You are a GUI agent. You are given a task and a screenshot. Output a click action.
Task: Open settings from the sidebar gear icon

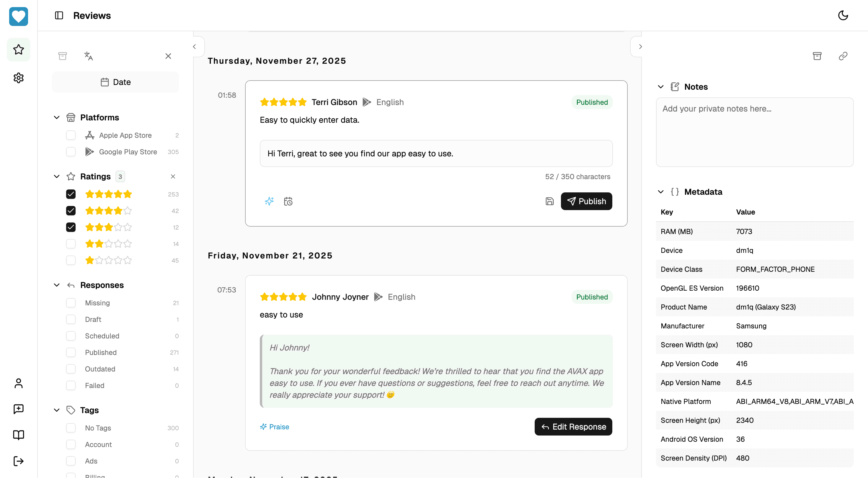point(19,78)
